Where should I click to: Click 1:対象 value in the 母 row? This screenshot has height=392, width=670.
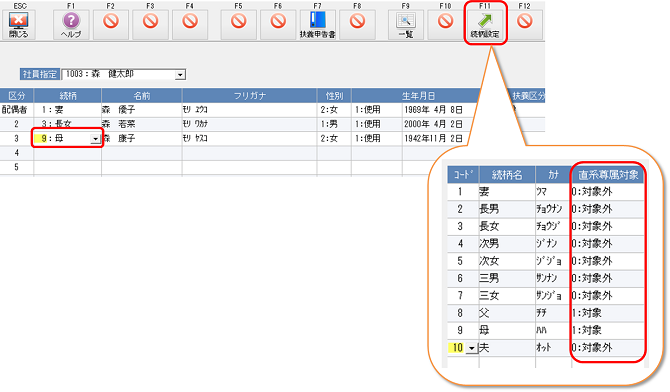pos(608,330)
